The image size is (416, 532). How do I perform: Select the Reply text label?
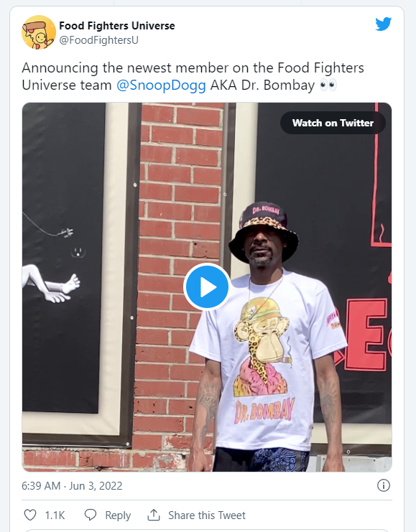pyautogui.click(x=118, y=515)
